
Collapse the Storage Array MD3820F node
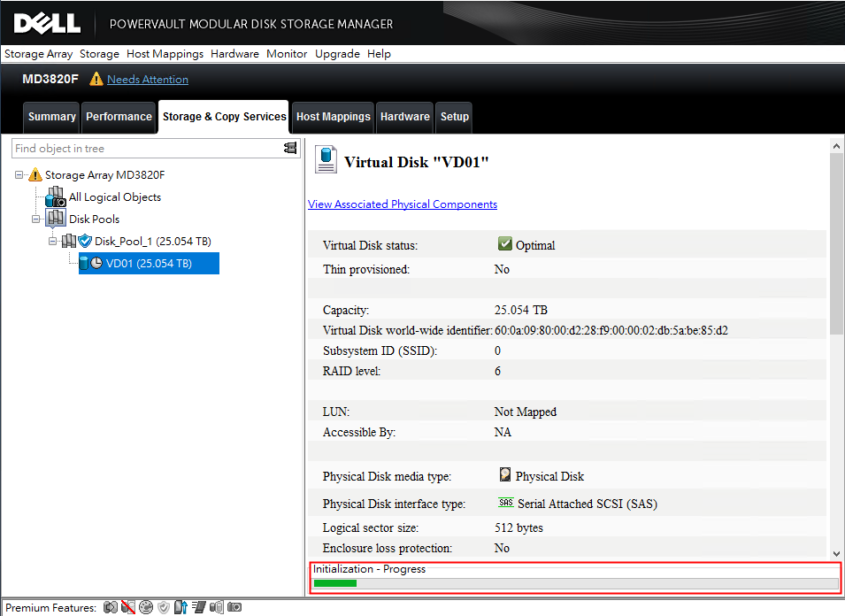(19, 174)
